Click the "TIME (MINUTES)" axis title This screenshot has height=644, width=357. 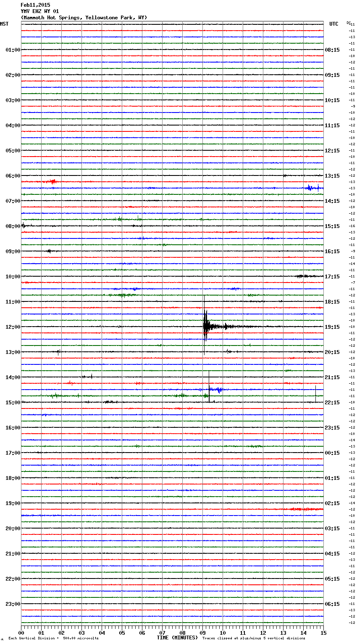[177, 638]
